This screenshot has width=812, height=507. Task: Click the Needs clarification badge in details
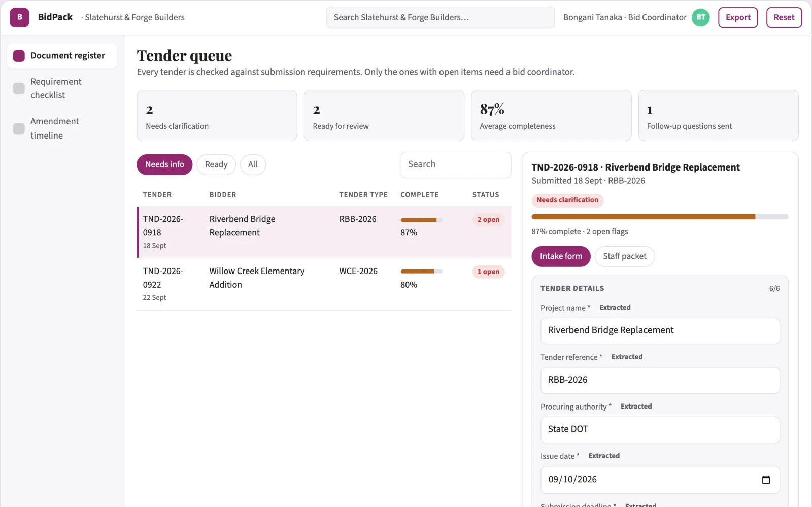pos(567,200)
